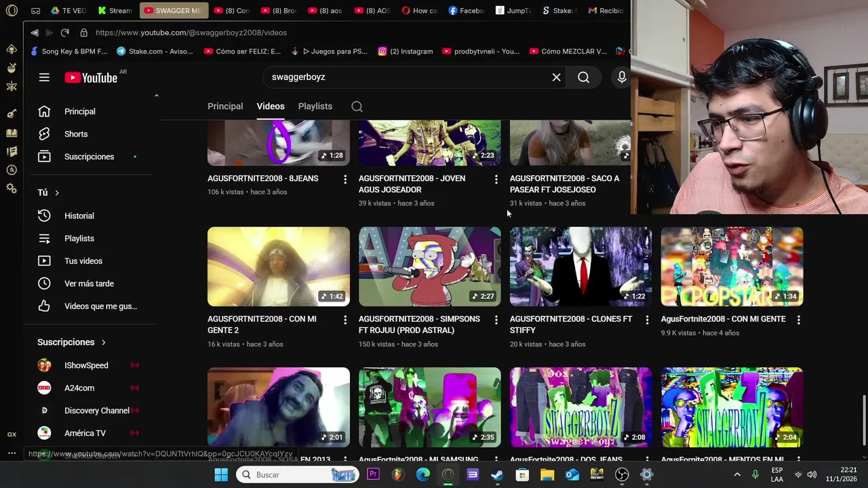
Task: Open Steam from the taskbar
Action: click(497, 474)
